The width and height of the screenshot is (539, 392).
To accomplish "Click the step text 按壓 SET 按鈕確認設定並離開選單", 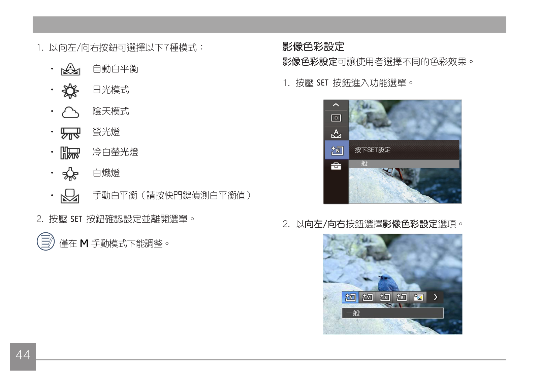I will [122, 219].
